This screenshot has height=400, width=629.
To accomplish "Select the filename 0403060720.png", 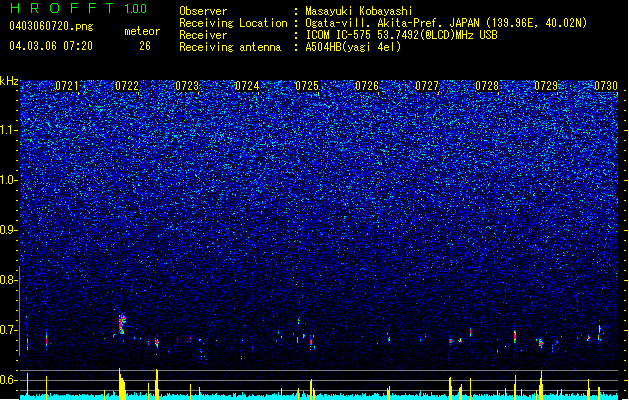I will (51, 26).
